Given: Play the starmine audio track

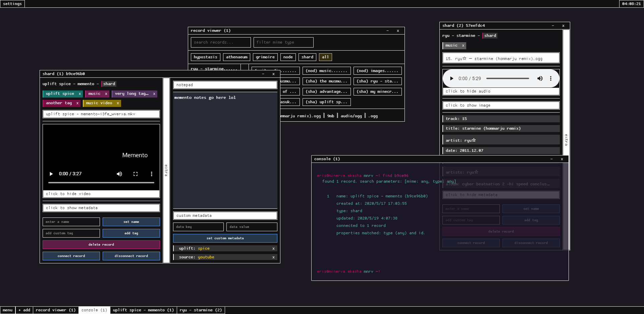Looking at the screenshot, I should point(451,78).
